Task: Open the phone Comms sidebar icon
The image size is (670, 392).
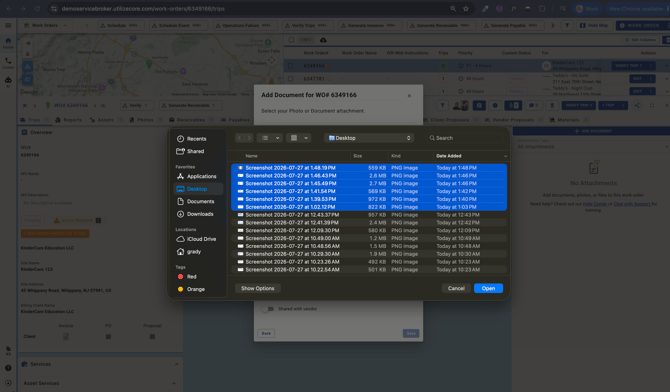Action: [8, 63]
